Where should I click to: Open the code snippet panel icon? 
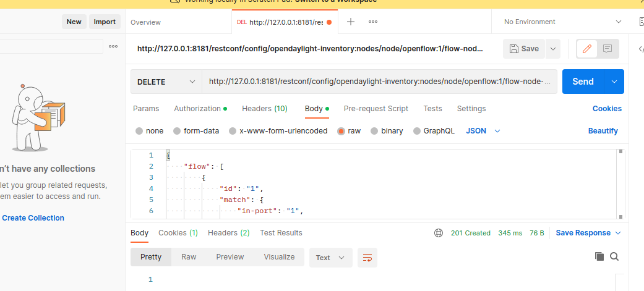[641, 49]
